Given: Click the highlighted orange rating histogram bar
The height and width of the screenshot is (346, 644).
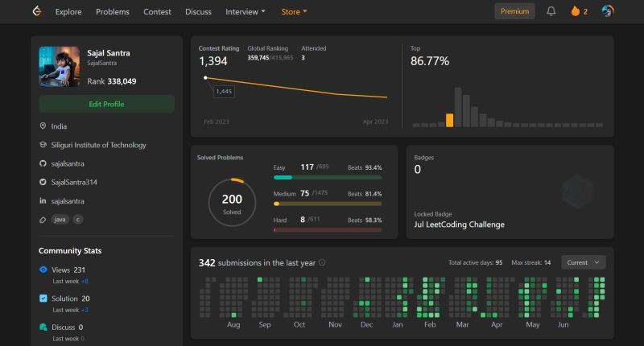Looking at the screenshot, I should (450, 120).
